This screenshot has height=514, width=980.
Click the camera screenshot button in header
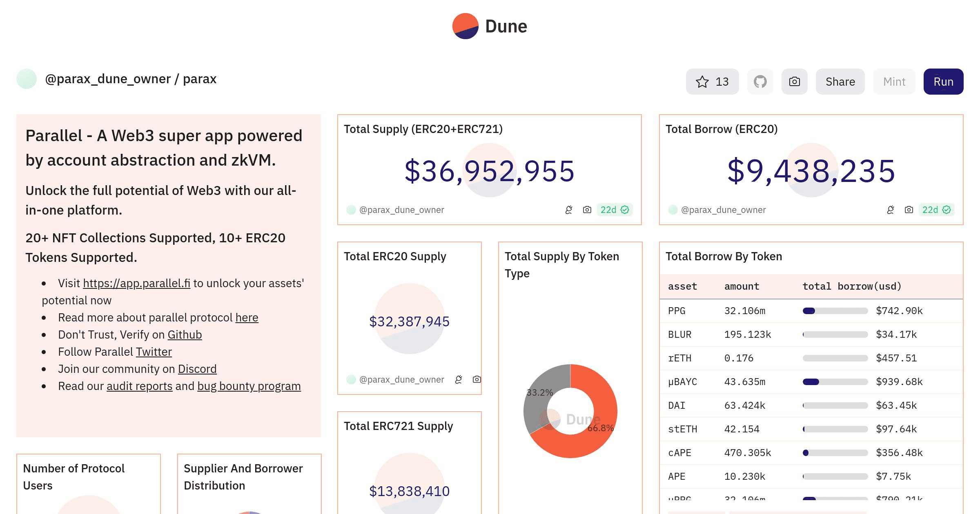(x=794, y=82)
